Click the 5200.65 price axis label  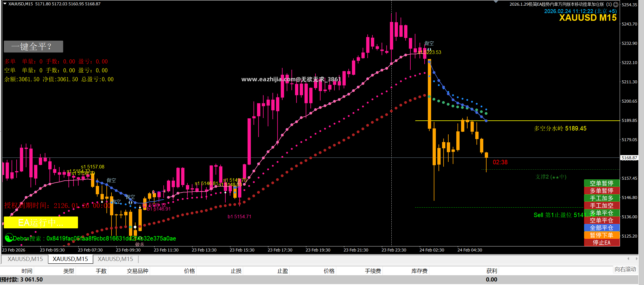pyautogui.click(x=629, y=101)
